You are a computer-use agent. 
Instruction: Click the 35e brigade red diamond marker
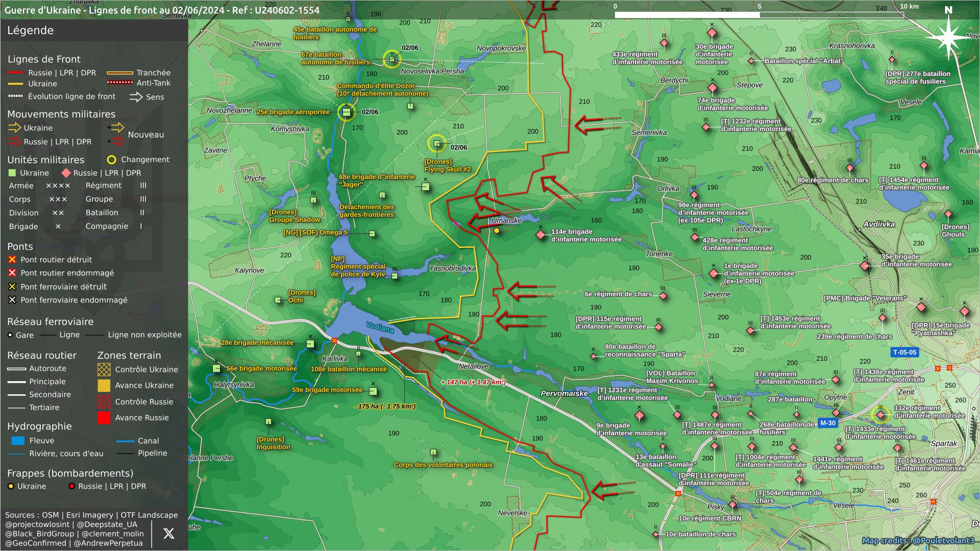pos(865,266)
